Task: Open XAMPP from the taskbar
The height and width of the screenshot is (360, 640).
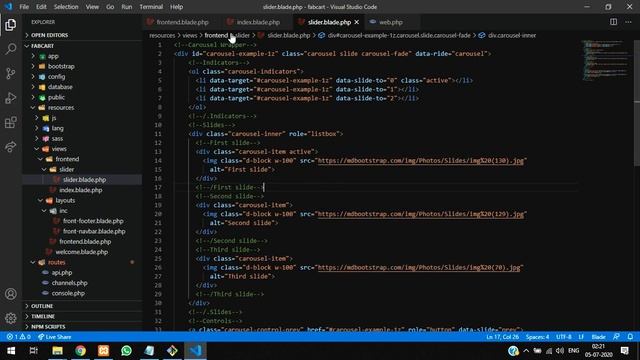Action: pyautogui.click(x=103, y=351)
